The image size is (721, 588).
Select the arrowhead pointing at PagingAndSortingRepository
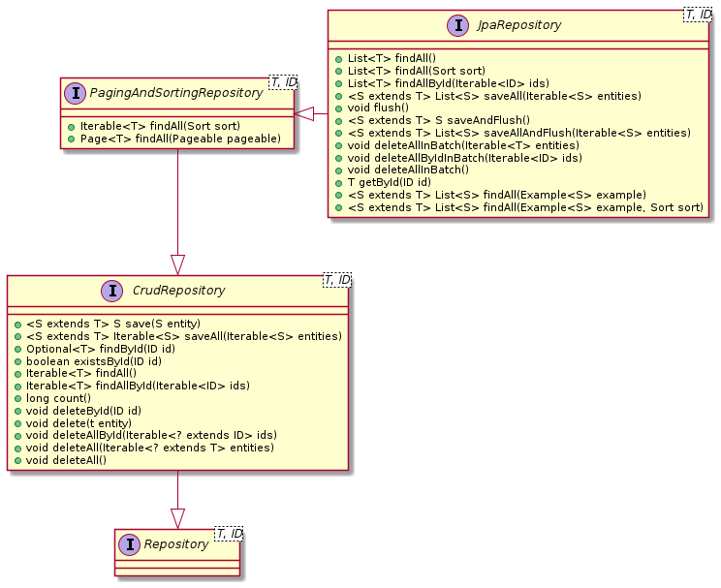[x=303, y=113]
